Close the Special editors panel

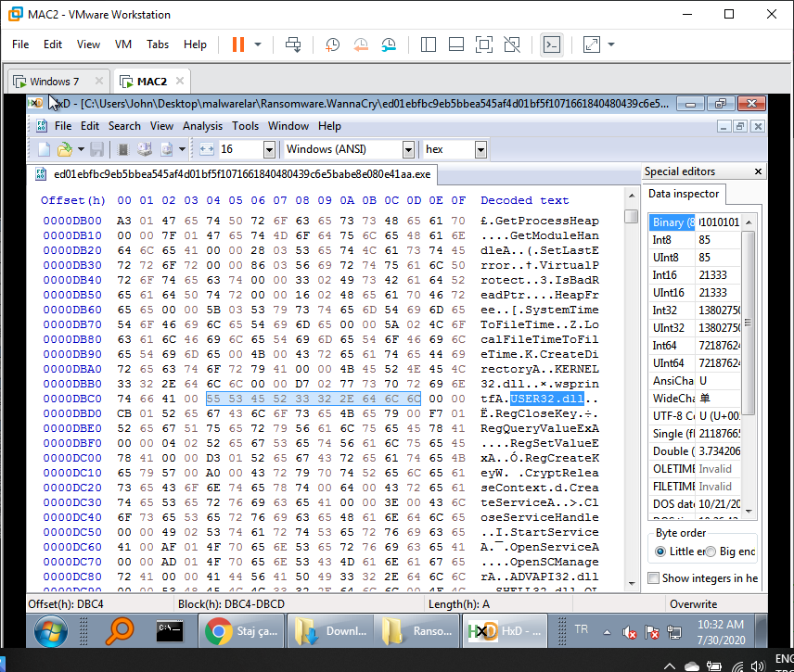(x=758, y=171)
